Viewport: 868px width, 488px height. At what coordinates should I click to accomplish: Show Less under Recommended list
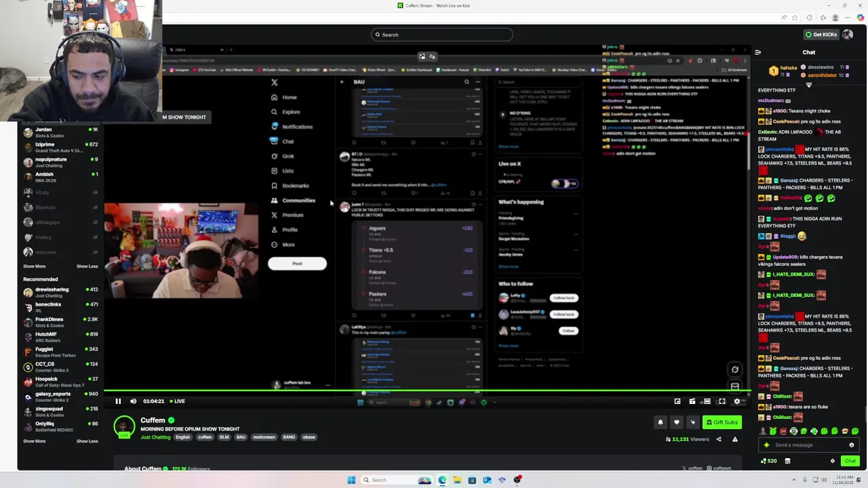pos(87,441)
